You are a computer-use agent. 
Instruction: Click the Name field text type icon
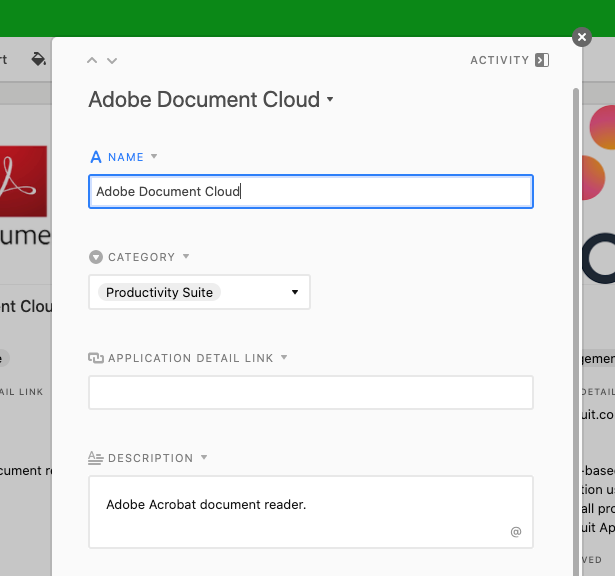point(96,157)
